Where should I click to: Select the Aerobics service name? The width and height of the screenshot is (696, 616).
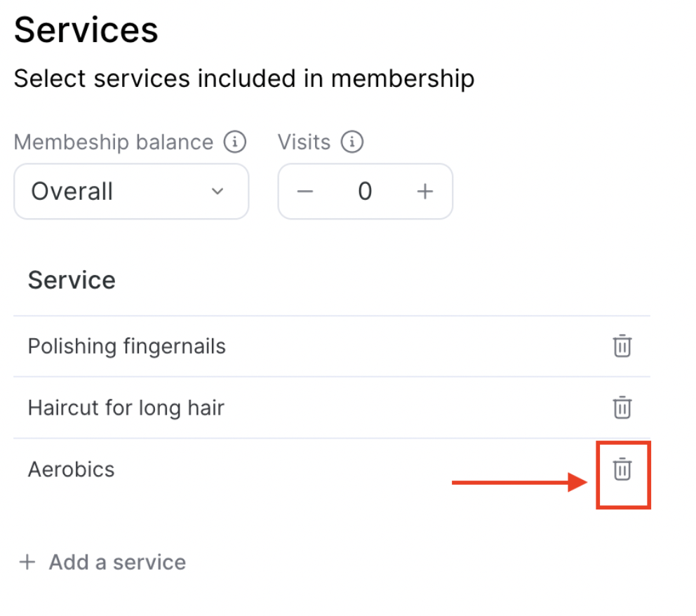(71, 469)
